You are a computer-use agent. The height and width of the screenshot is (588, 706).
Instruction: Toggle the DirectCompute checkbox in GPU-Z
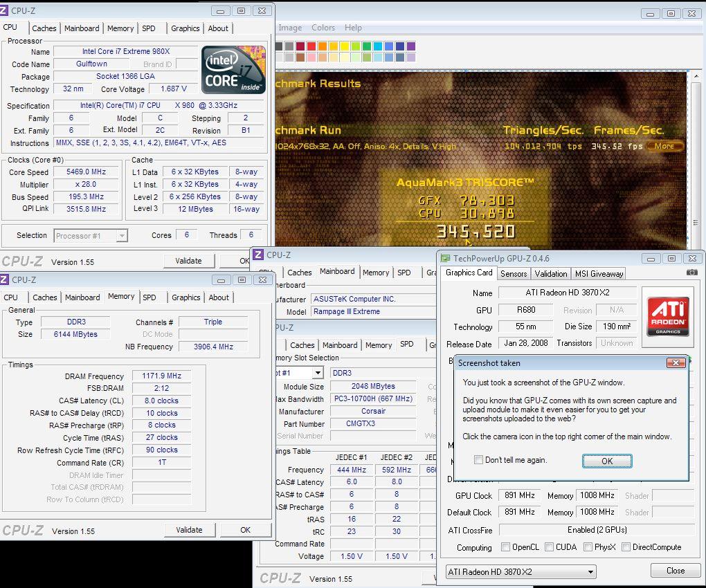[x=626, y=547]
